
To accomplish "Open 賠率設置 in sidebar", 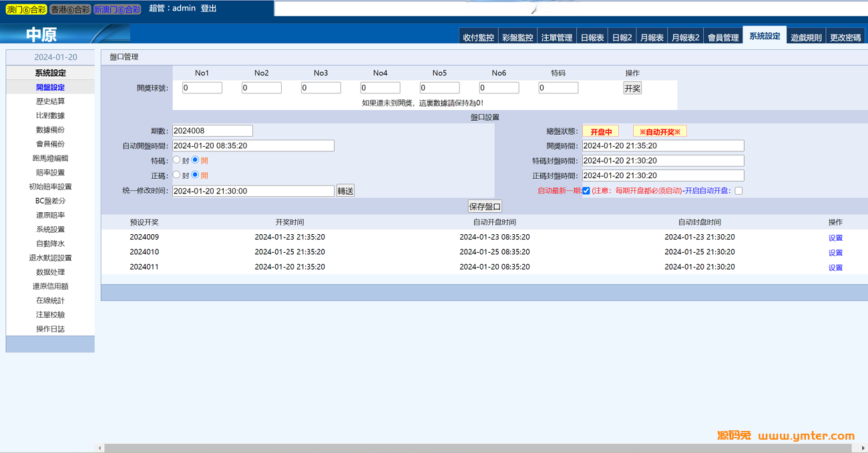I will pos(50,173).
